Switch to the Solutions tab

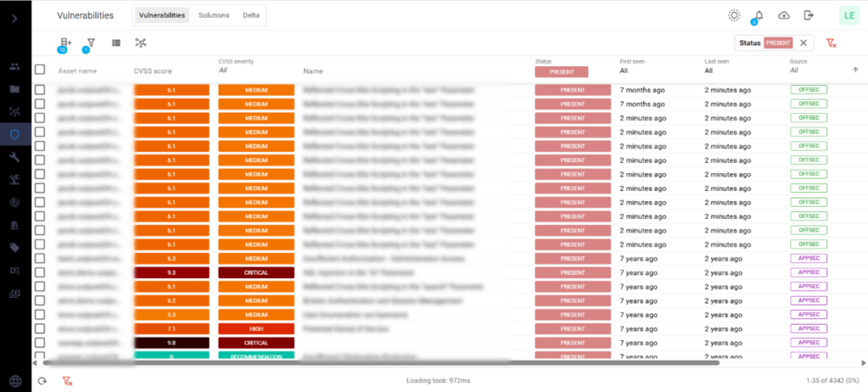[x=214, y=15]
